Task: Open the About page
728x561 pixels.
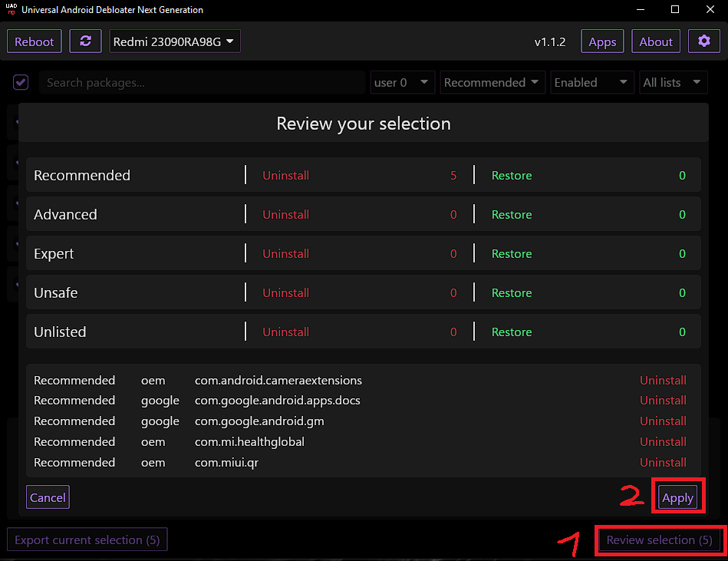Action: 656,41
